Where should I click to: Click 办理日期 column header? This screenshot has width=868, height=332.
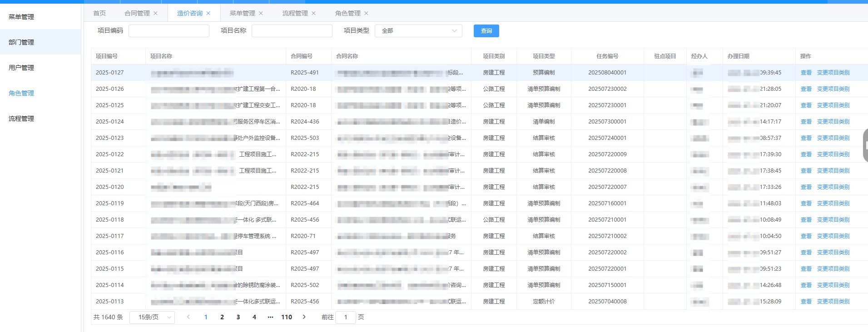pos(739,56)
